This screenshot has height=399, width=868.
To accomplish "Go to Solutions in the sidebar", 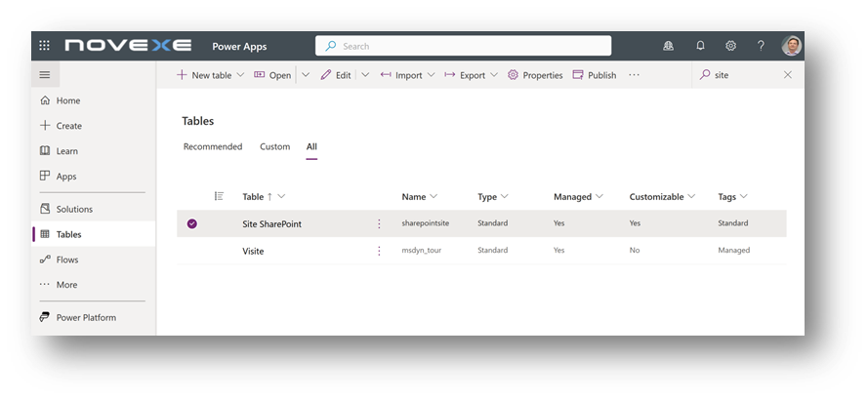I will pos(74,209).
